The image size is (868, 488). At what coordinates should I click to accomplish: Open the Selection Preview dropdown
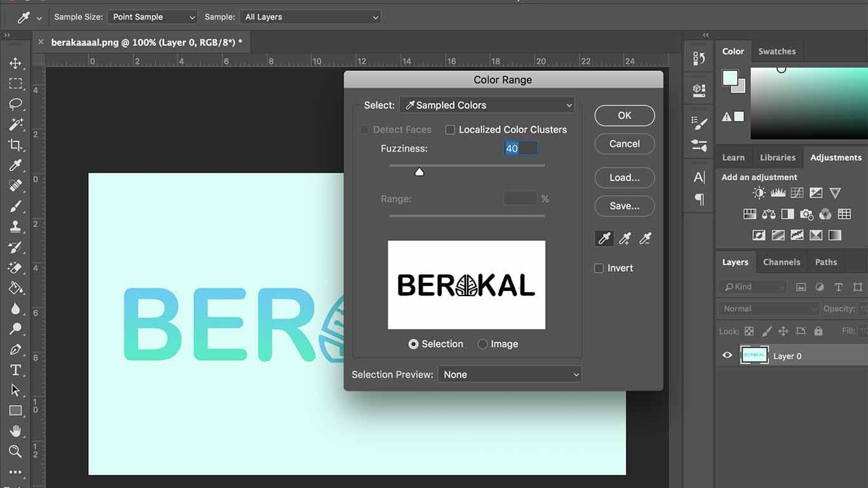pyautogui.click(x=510, y=374)
